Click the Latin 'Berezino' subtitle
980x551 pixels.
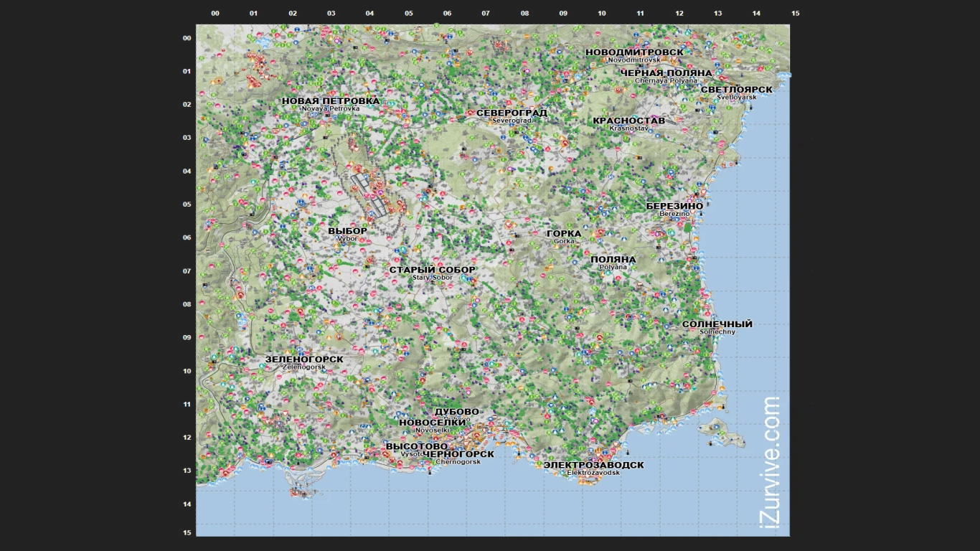click(674, 214)
